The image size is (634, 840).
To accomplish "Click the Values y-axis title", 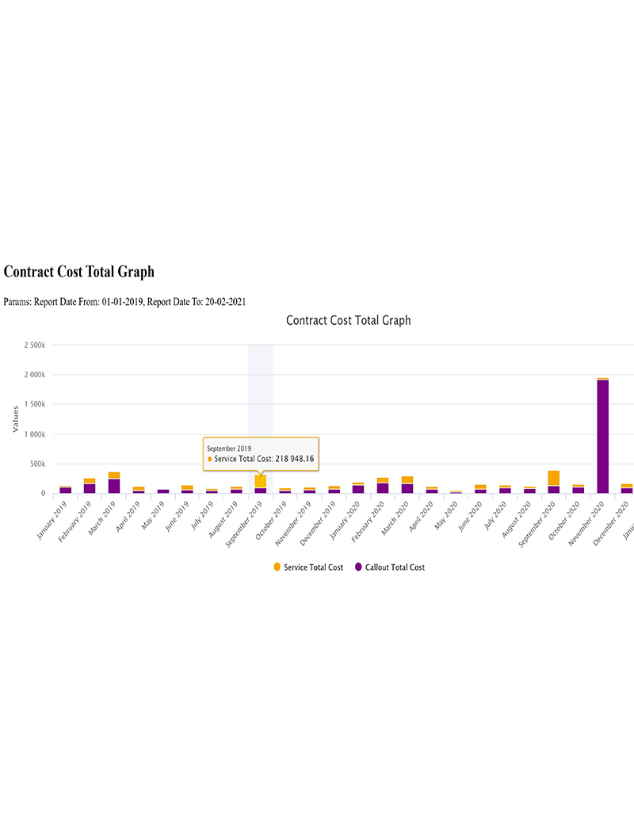I will [x=14, y=418].
